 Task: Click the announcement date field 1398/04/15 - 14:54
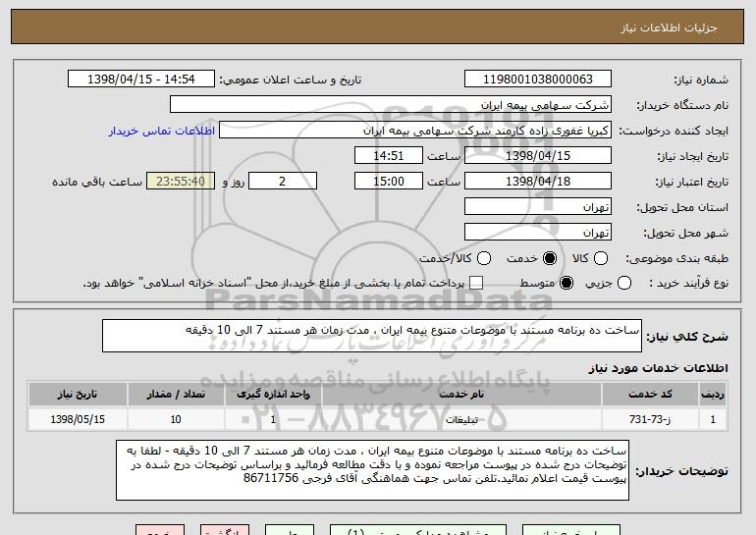pos(141,80)
